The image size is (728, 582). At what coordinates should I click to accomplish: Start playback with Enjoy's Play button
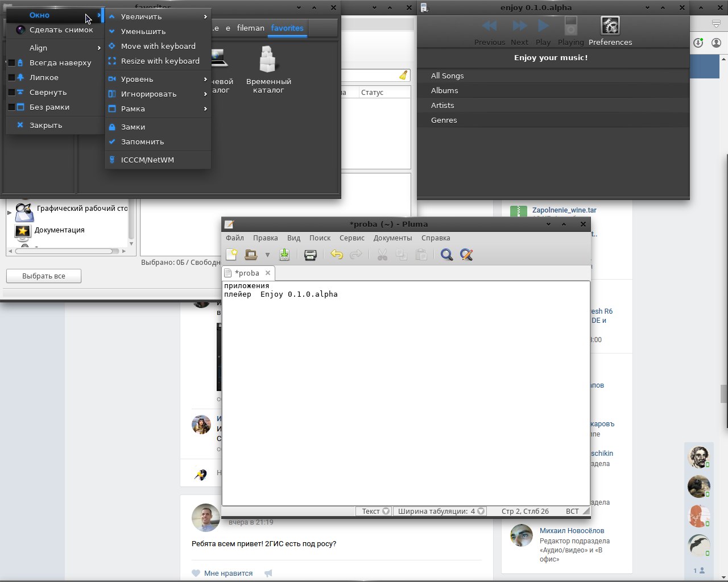coord(543,32)
